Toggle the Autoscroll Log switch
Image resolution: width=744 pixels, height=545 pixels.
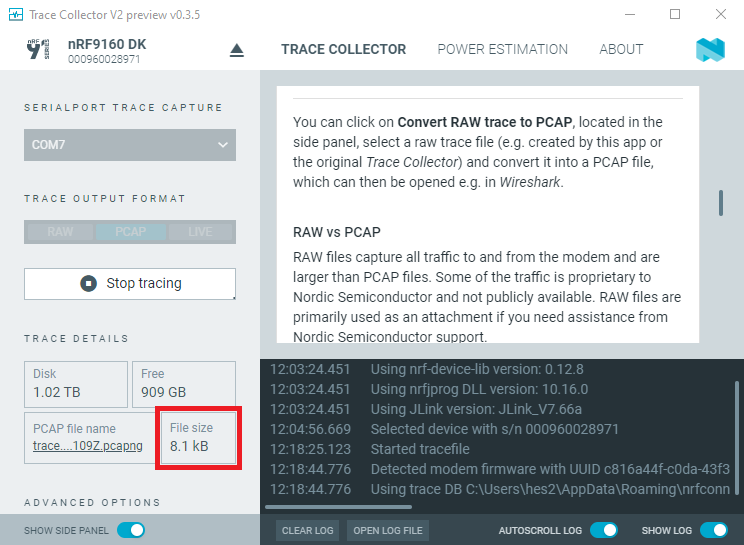pyautogui.click(x=604, y=530)
